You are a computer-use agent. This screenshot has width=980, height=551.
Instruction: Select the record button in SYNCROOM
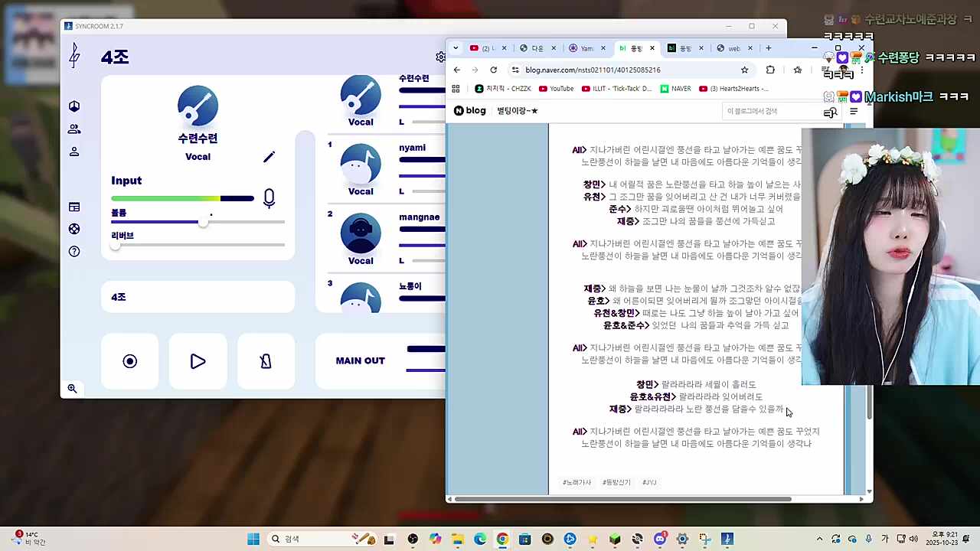point(129,361)
